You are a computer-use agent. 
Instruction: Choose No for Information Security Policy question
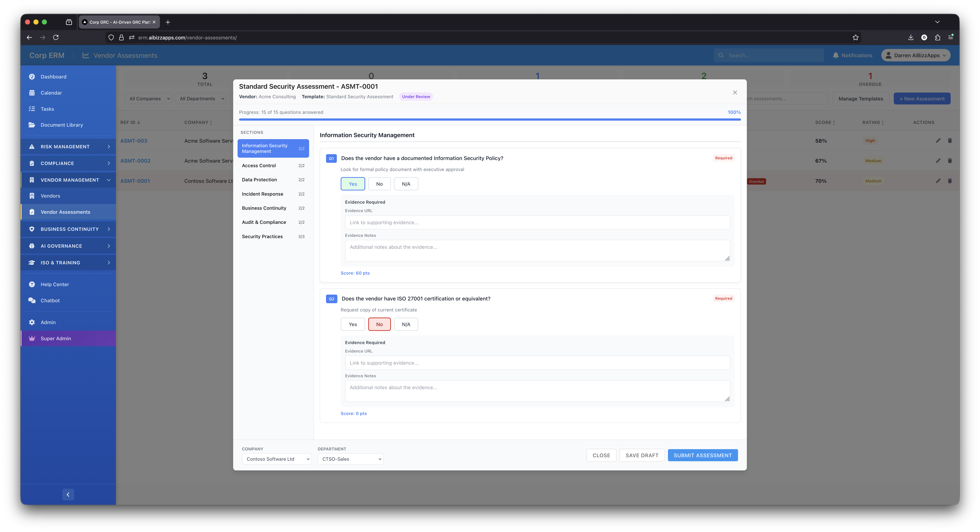(x=379, y=184)
